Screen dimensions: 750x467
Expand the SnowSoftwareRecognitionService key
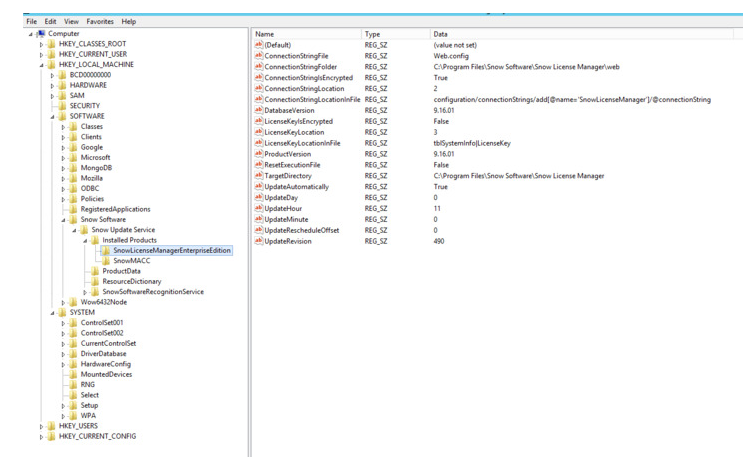pos(85,292)
